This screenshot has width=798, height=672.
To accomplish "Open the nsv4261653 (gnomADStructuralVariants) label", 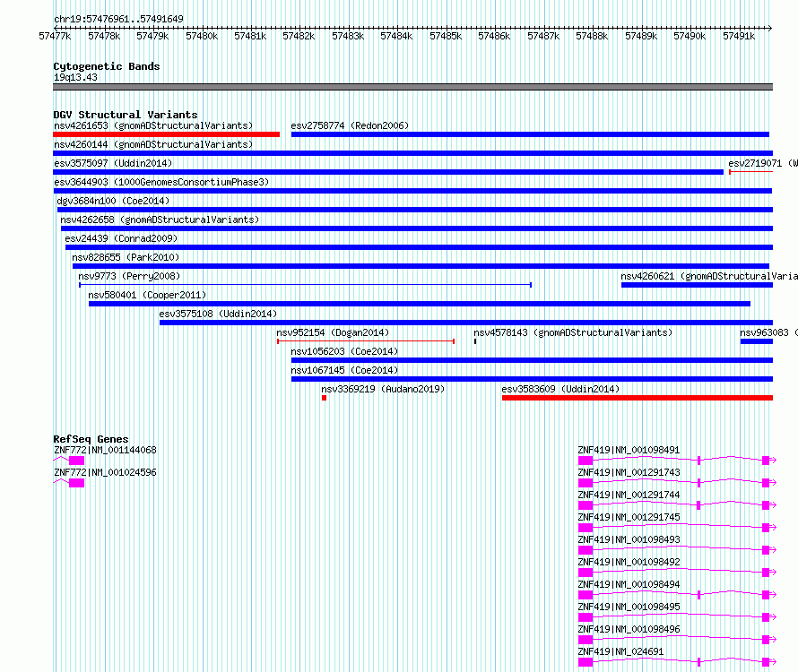I will coord(153,125).
